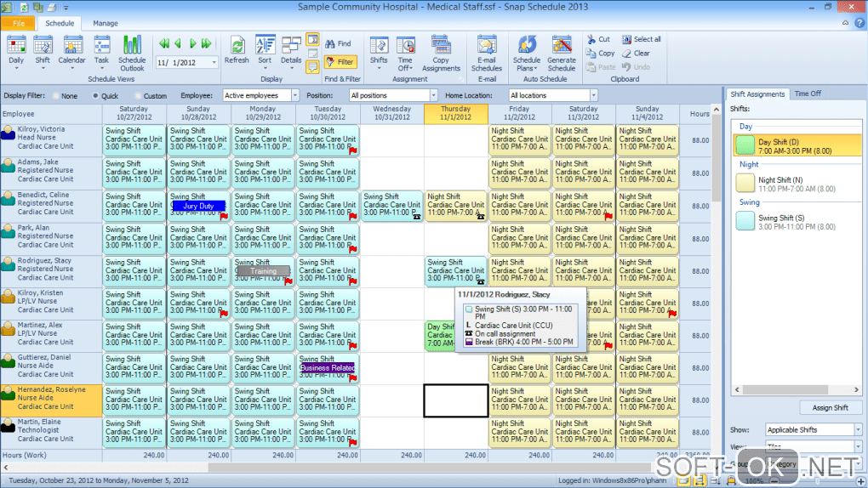Select the Quick display filter radio
The width and height of the screenshot is (868, 488).
(x=96, y=96)
